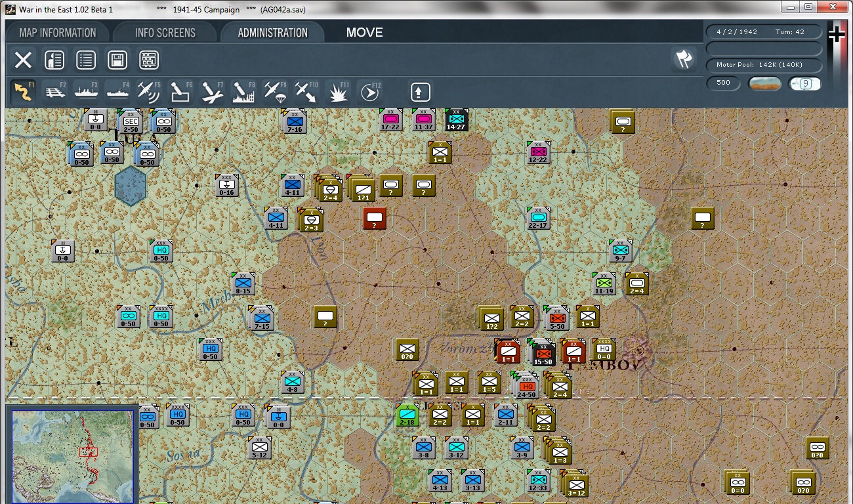Select the magenta unit counter labeled 11-37
The height and width of the screenshot is (504, 853).
[424, 119]
